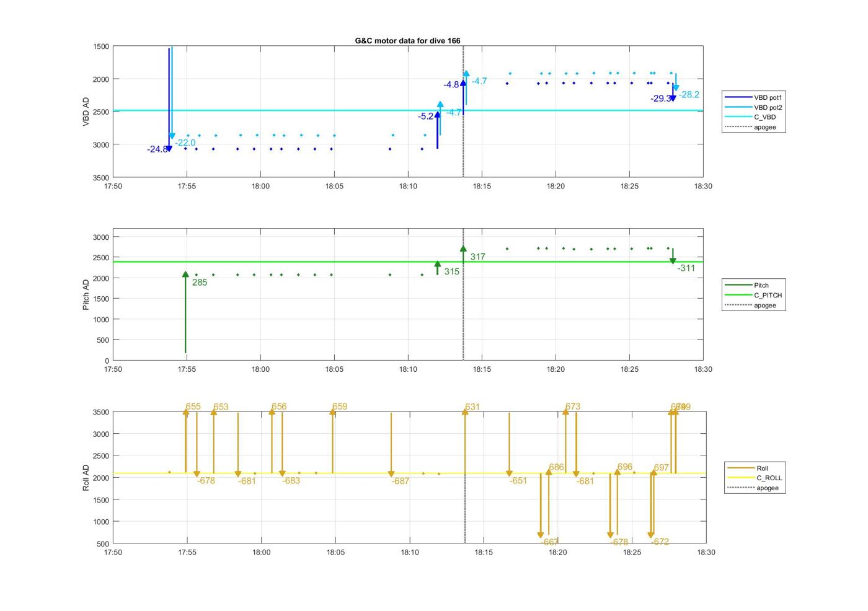This screenshot has width=868, height=611.
Task: Click the 631 roll annotation
Action: click(x=472, y=407)
